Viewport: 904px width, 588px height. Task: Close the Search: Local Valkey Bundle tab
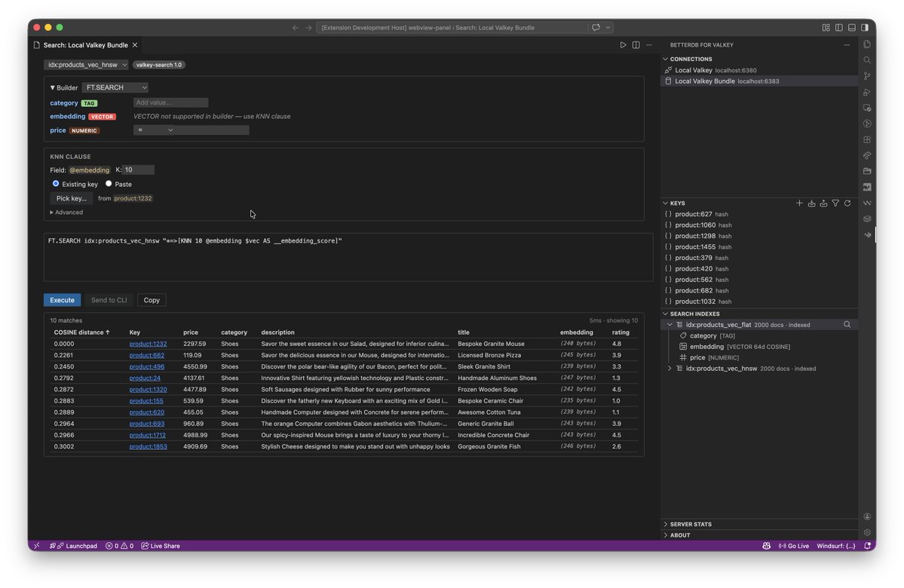coord(135,45)
